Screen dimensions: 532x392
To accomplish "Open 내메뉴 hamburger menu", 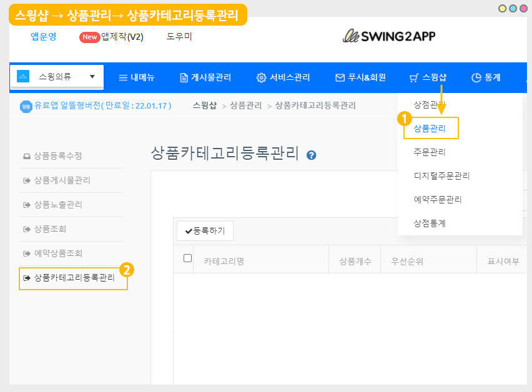I will [137, 77].
